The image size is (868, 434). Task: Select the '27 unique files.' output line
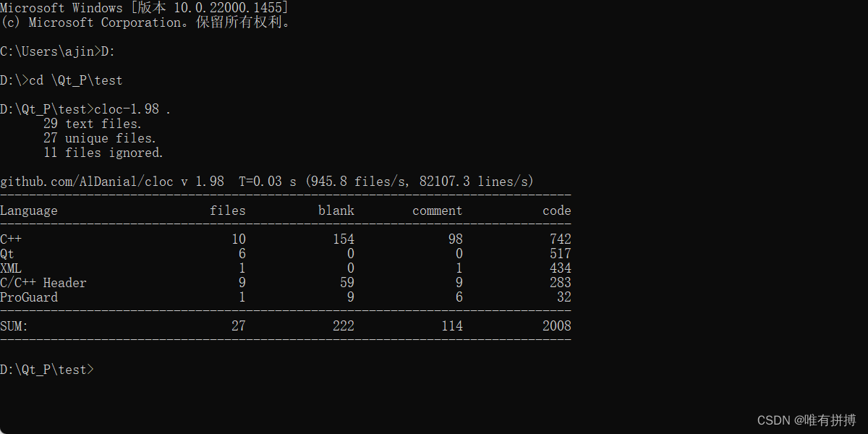pos(100,138)
